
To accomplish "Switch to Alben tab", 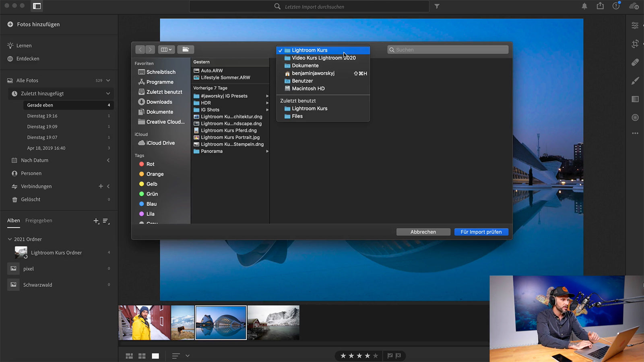I will click(13, 220).
